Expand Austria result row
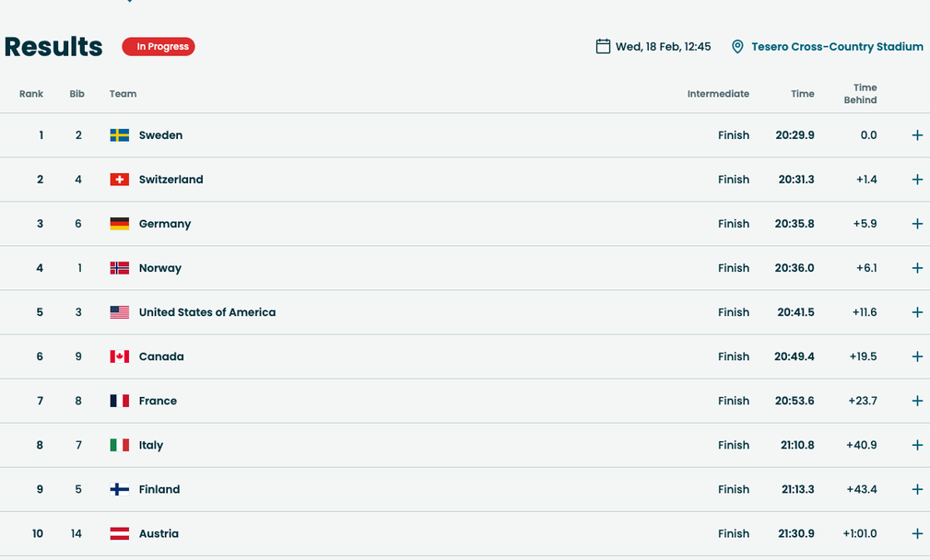Screen dimensions: 930x560 916,533
